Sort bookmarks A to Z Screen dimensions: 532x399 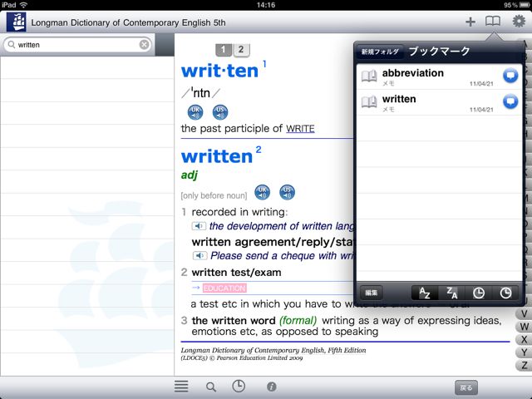click(x=425, y=293)
